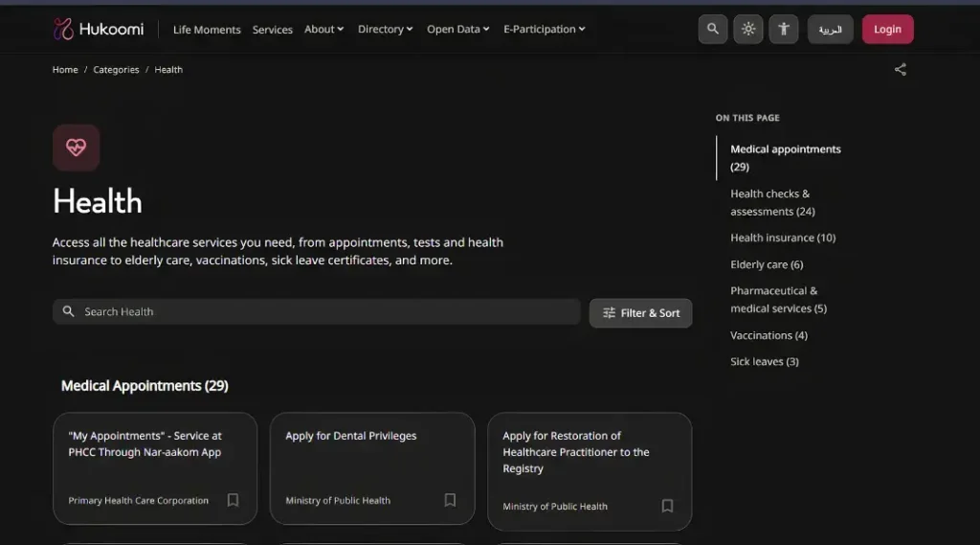Screen dimensions: 980x545
Task: Click the ON THIS PAGE label
Action: [x=747, y=118]
